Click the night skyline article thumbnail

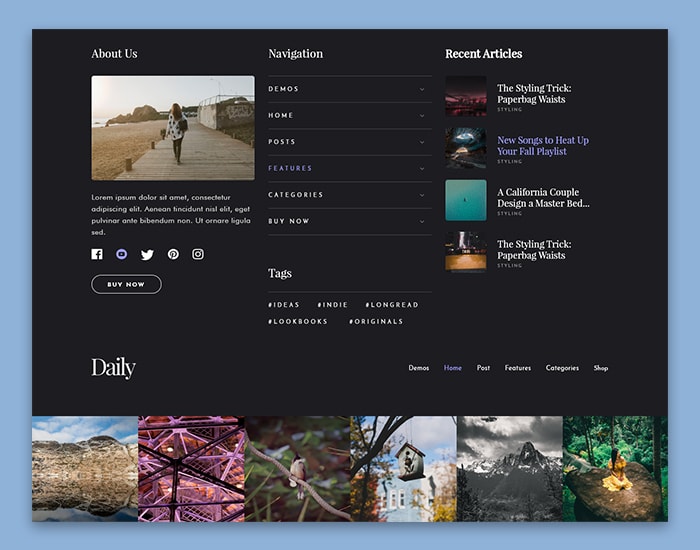[x=466, y=96]
